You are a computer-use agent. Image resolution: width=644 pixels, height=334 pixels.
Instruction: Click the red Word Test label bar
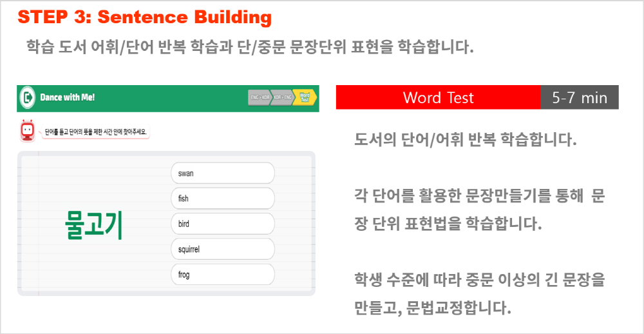[438, 97]
